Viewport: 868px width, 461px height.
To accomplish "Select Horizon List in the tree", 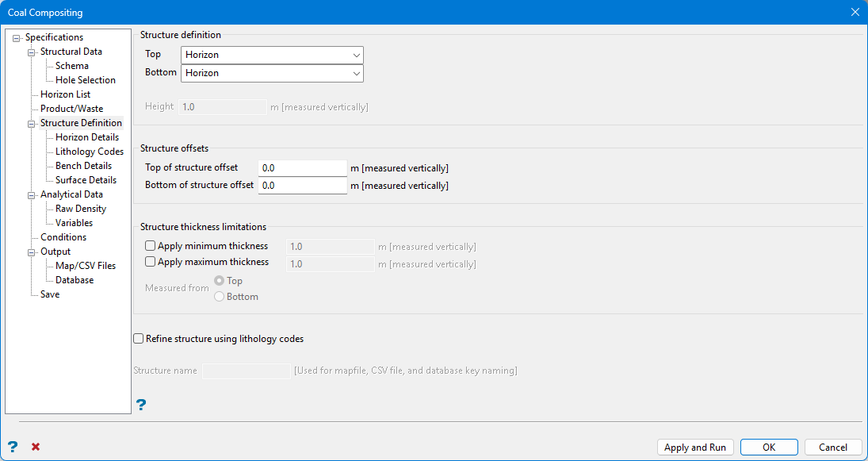I will (65, 94).
